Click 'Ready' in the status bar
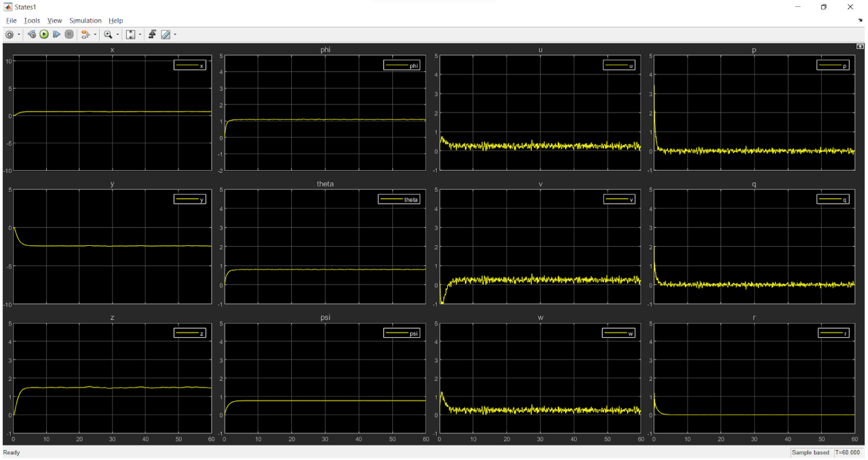 (x=11, y=453)
